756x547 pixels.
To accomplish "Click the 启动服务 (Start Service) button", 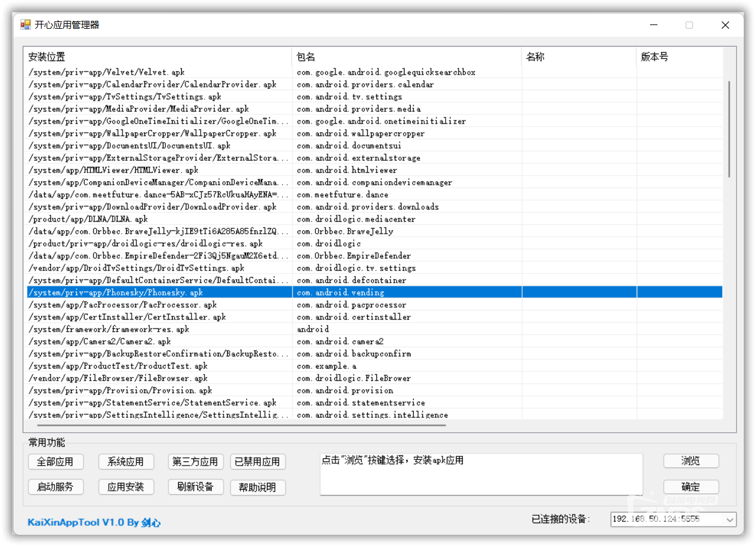I will 56,488.
